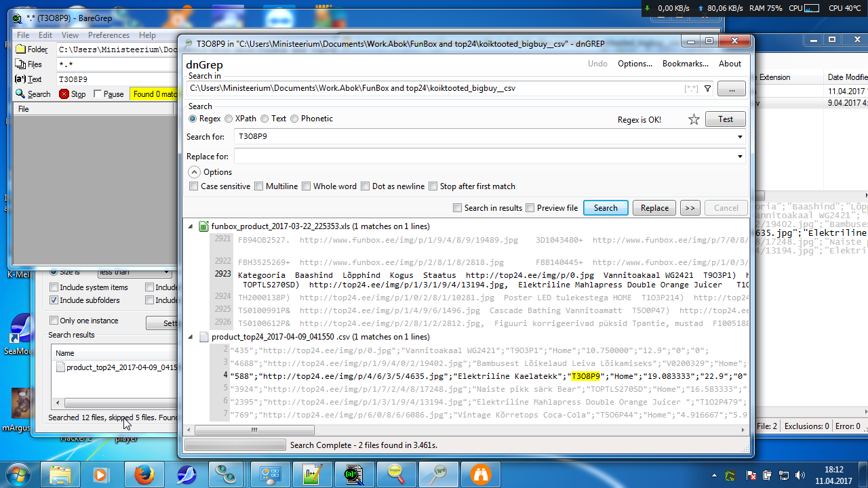Bookmark the search with the star icon
The image size is (868, 488).
coord(694,119)
